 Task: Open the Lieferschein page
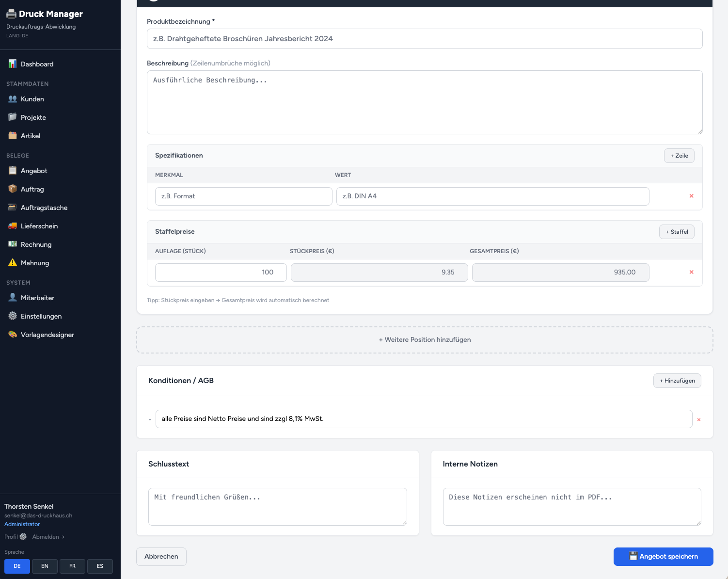[39, 226]
